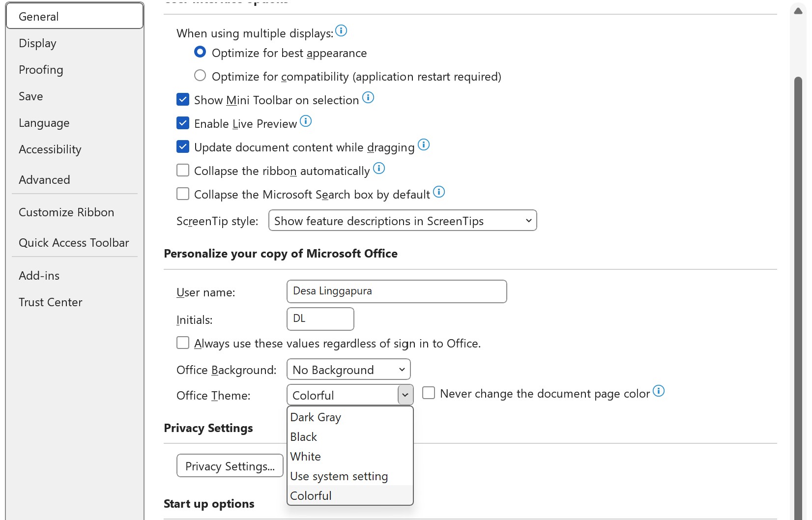Screen dimensions: 812x520
Task: Enable Collapse the ribbon automatically
Action: 182,170
